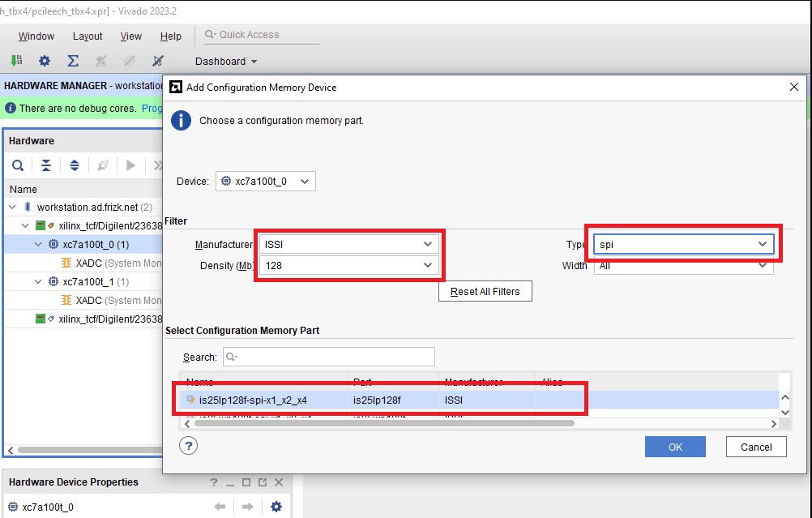Click the disabled device icon in Hardware toolbar
Image resolution: width=812 pixels, height=518 pixels.
tap(103, 165)
